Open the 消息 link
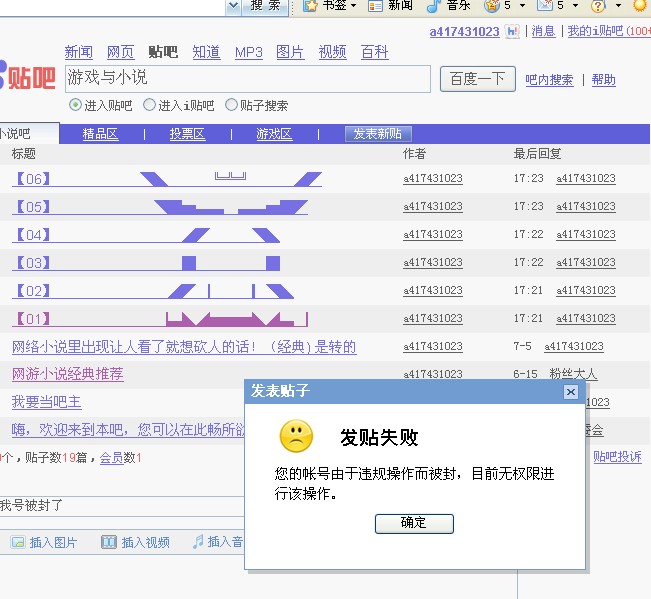The width and height of the screenshot is (651, 599). pos(543,31)
